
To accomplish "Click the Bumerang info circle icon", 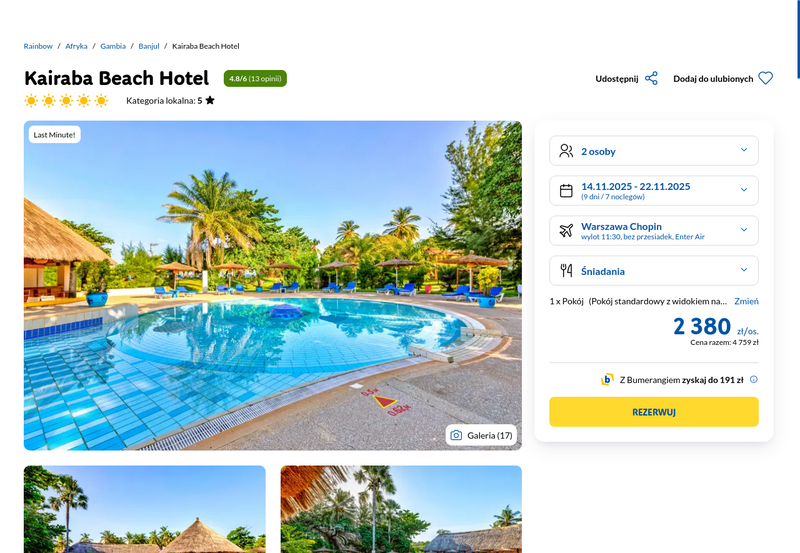I will [754, 380].
